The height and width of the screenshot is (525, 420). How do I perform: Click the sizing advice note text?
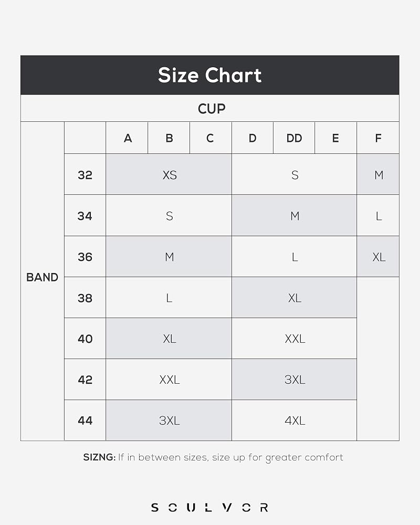click(x=213, y=457)
